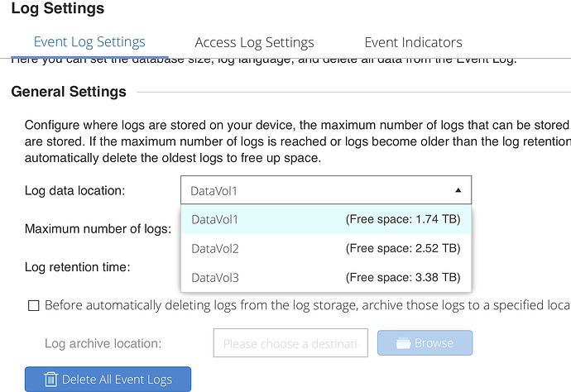Choose DataVol2 as log data location
Image resolution: width=571 pixels, height=392 pixels.
pos(326,249)
